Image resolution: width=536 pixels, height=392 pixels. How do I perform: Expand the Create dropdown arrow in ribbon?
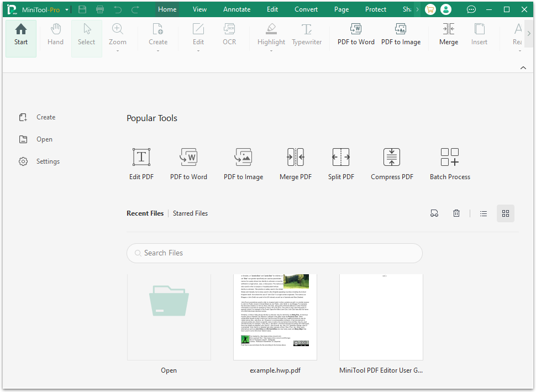[158, 51]
